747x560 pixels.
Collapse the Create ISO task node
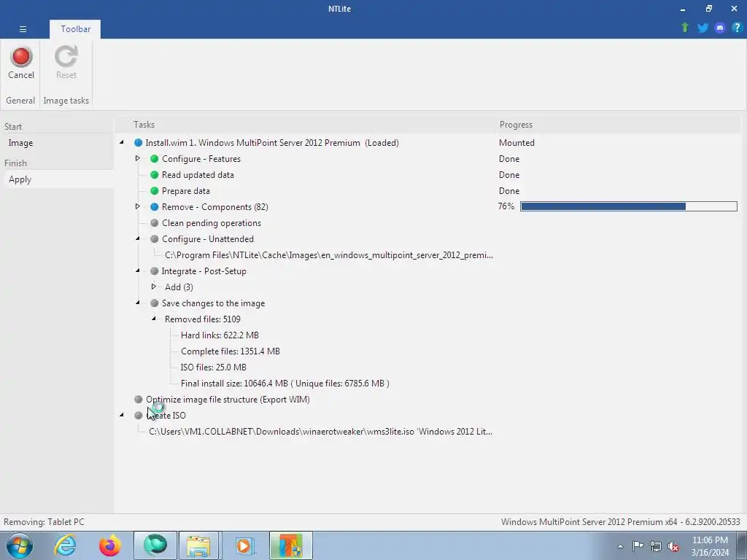coord(122,415)
